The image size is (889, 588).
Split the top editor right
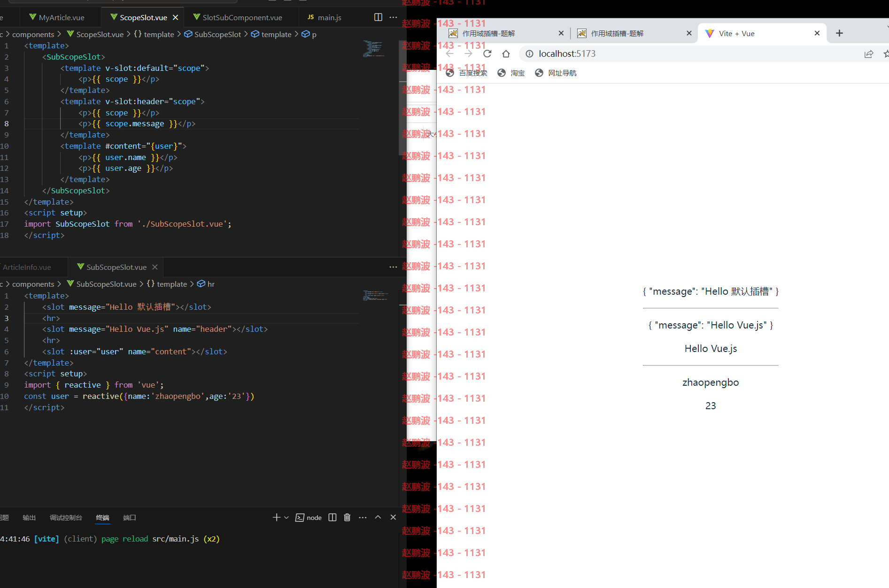tap(378, 17)
